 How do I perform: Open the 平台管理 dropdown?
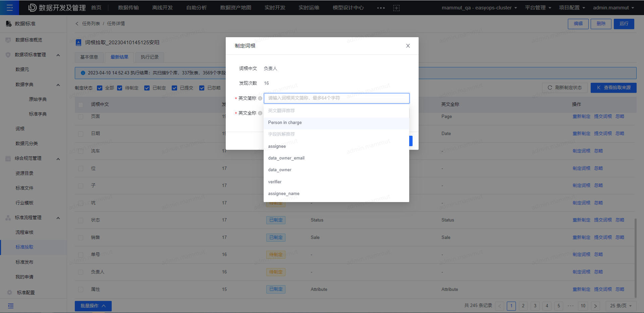[538, 8]
